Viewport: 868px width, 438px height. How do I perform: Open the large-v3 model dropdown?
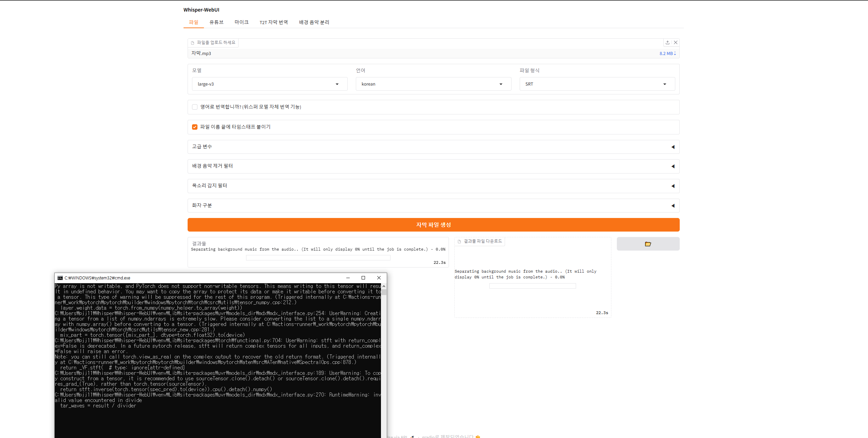(270, 84)
